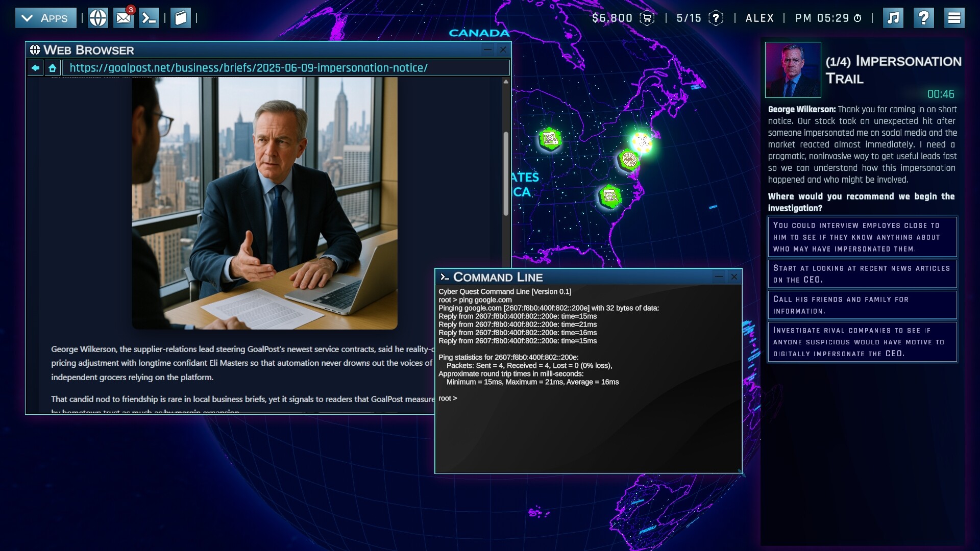Expand the Apps dropdown
Viewport: 980px width, 551px height.
pyautogui.click(x=45, y=17)
